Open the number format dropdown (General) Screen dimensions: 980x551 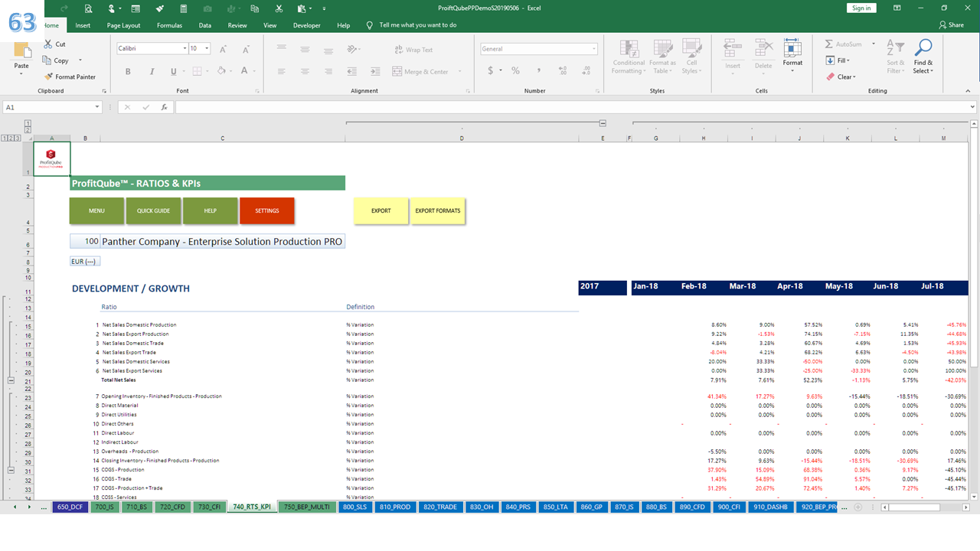coord(593,49)
